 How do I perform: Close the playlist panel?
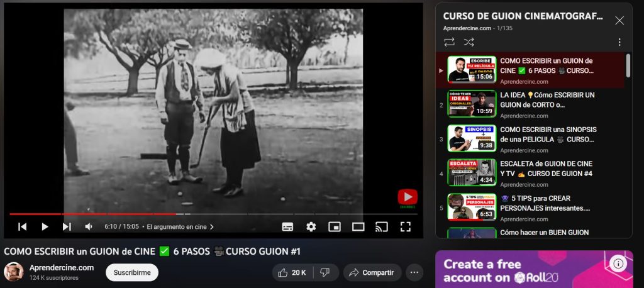click(619, 21)
